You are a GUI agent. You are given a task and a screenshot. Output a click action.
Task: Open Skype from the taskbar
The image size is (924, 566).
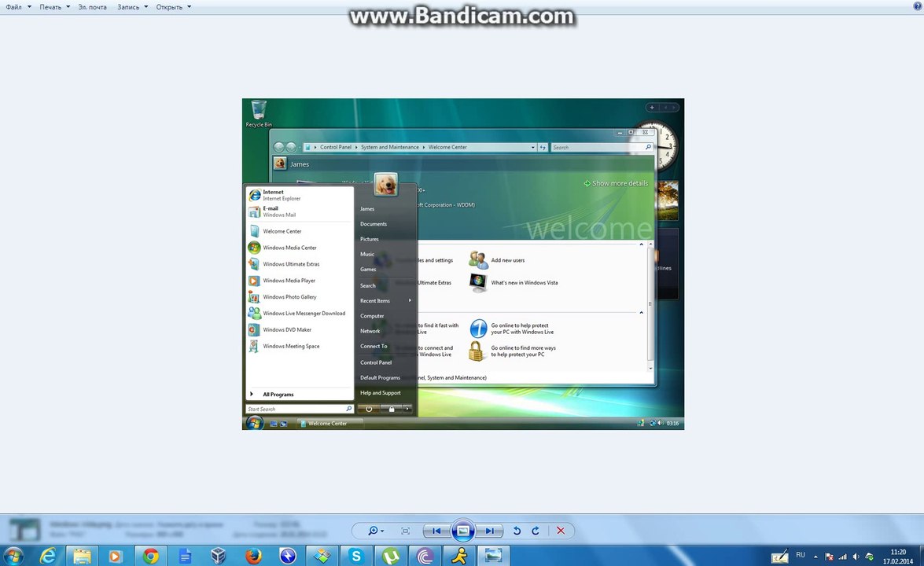(x=356, y=556)
